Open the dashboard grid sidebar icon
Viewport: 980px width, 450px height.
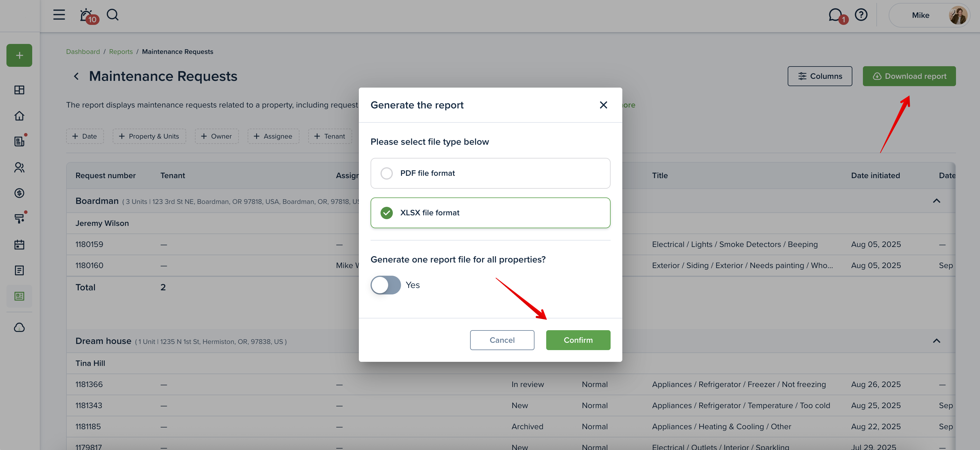19,90
